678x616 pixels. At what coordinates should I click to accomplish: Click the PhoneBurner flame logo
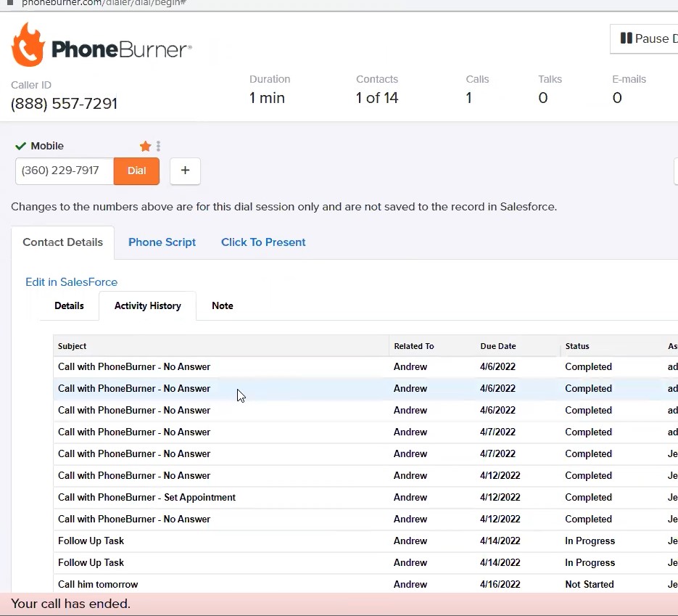point(28,45)
